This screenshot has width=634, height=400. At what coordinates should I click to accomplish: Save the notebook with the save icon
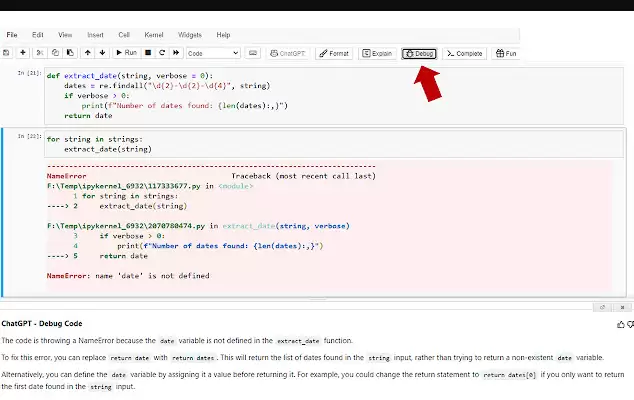[6, 53]
